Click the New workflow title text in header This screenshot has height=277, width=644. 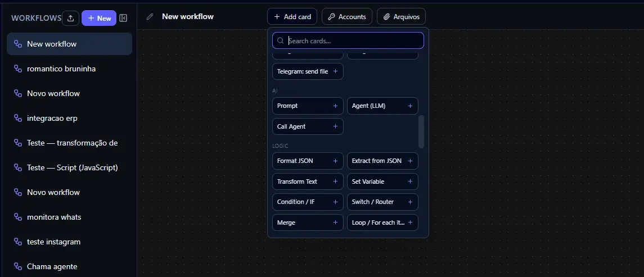point(188,16)
